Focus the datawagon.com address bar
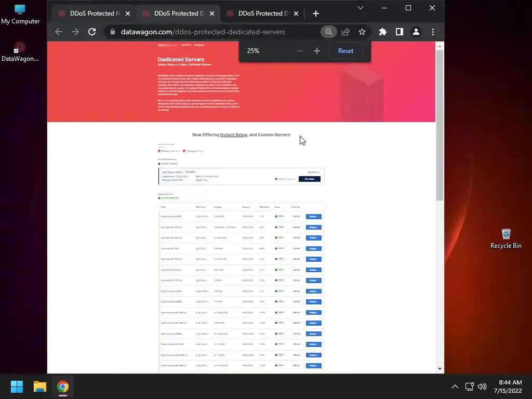The height and width of the screenshot is (399, 532). click(x=203, y=32)
